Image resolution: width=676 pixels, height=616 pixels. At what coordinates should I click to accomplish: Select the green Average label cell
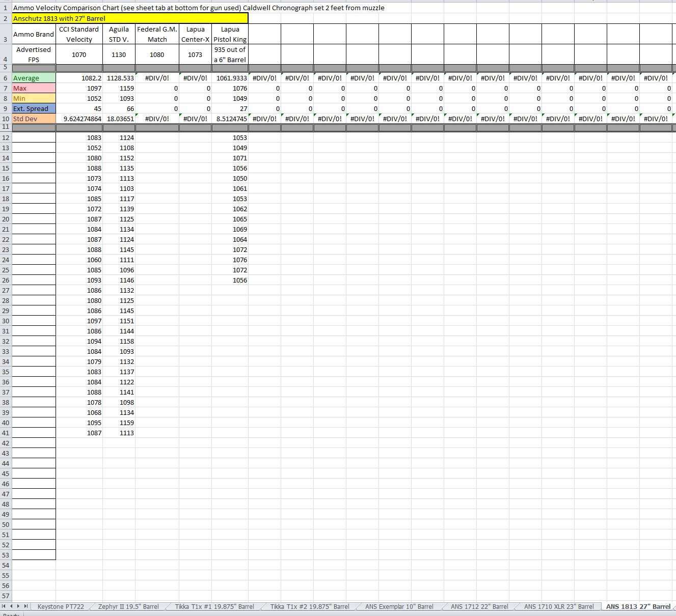point(34,78)
